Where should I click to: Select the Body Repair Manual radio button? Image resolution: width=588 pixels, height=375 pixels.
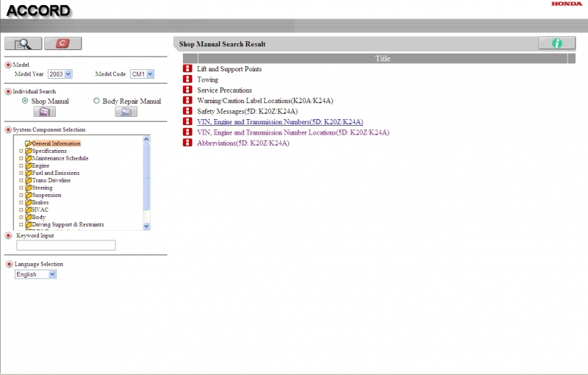[96, 101]
